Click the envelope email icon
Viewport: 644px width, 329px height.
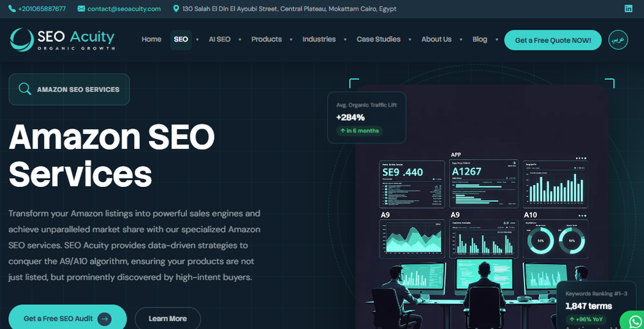81,9
